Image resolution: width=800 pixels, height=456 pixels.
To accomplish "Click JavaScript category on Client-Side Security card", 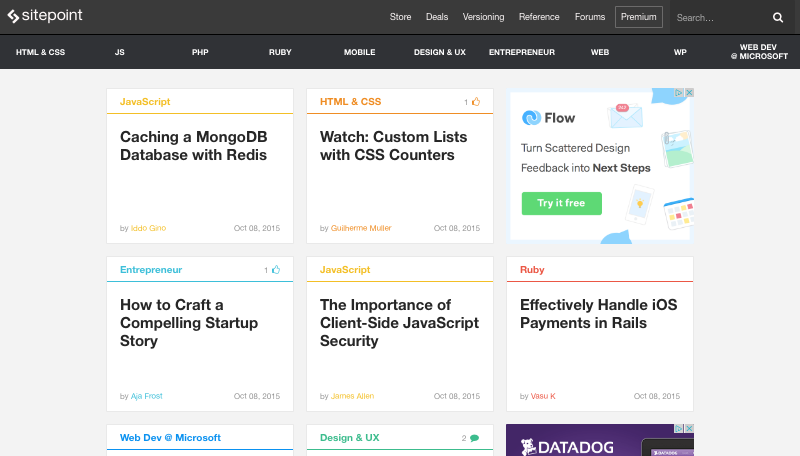I will 345,269.
